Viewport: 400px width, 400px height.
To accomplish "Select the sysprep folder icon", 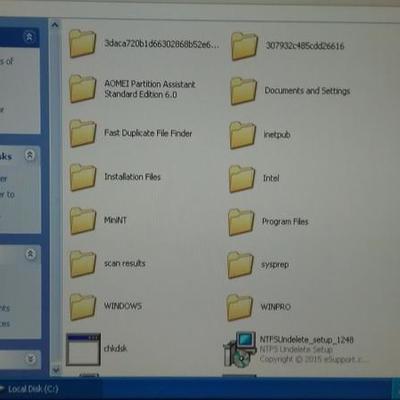I will click(241, 265).
